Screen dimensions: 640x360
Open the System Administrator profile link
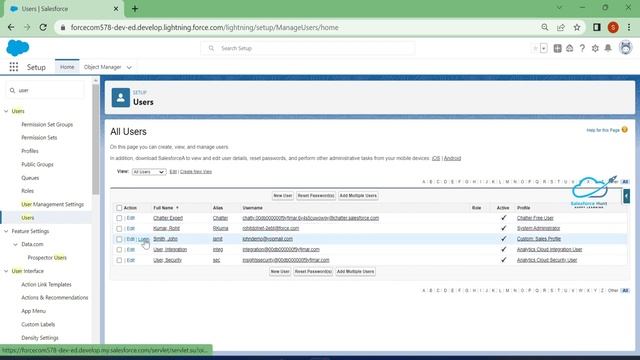pos(538,229)
